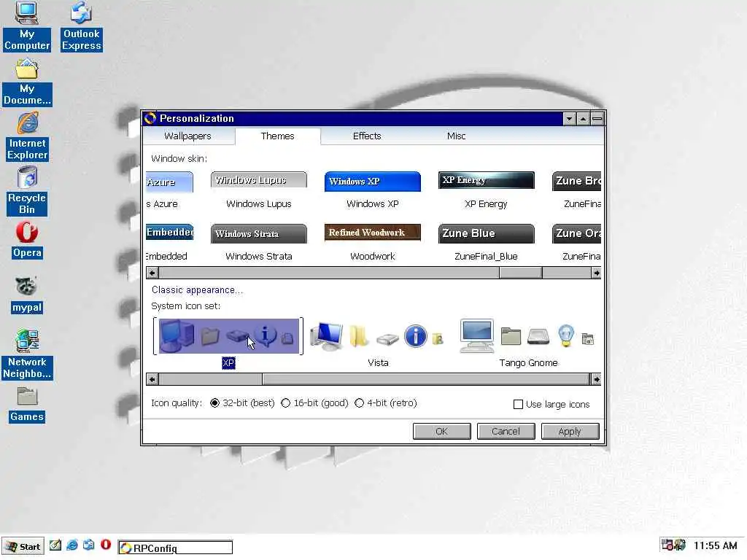
Task: Click the notepad quick launch icon
Action: [x=55, y=545]
